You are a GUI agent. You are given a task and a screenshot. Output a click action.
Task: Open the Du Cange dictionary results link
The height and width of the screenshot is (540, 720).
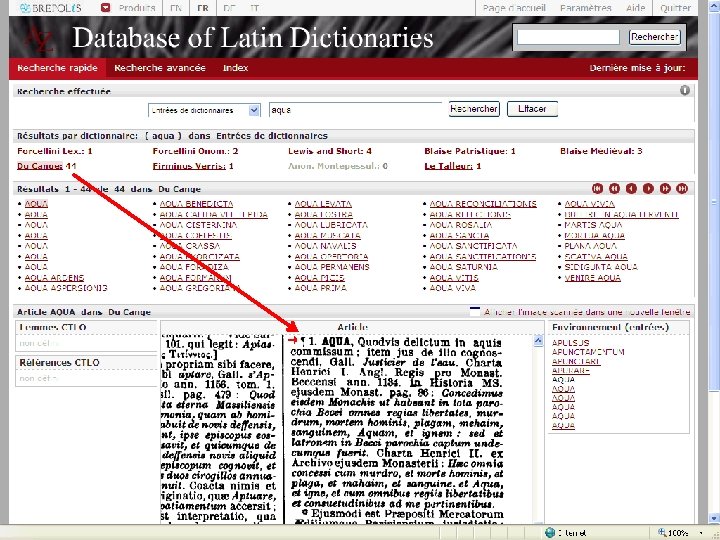[39, 166]
